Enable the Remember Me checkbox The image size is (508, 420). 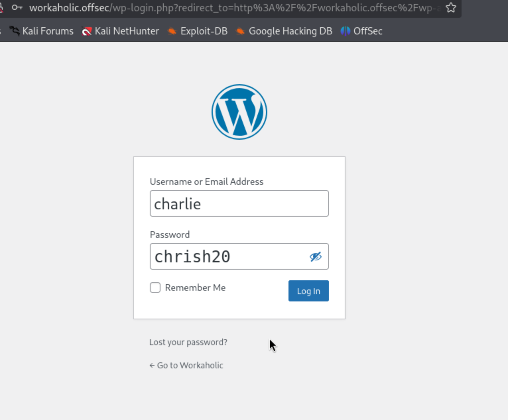(x=155, y=288)
